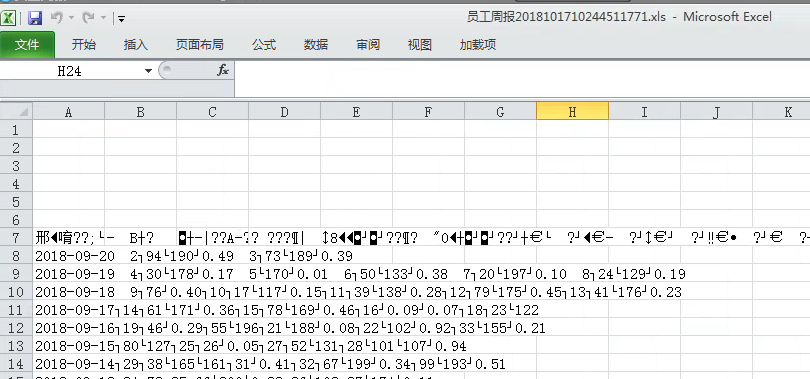This screenshot has height=379, width=810.
Task: Select highlighted column H header
Action: [572, 112]
